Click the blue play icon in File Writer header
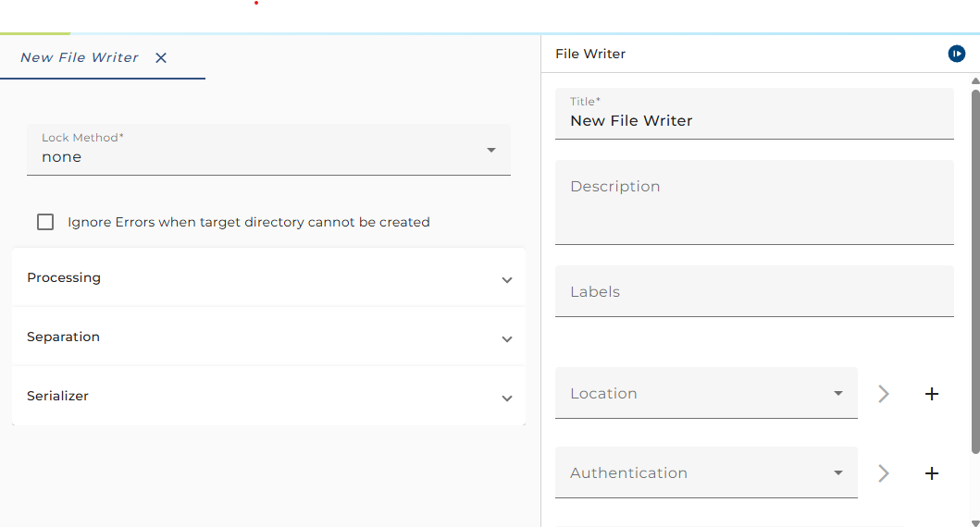Screen dimensions: 980x527 click(x=956, y=54)
